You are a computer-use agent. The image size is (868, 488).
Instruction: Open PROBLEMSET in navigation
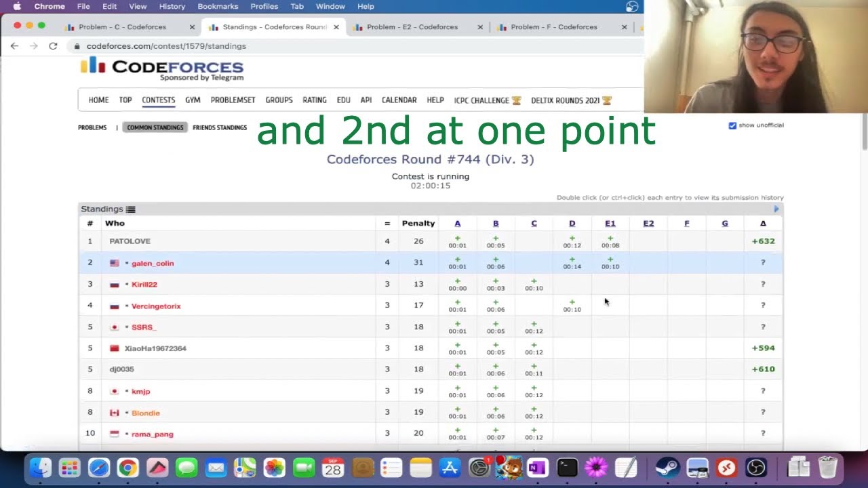[x=233, y=100]
